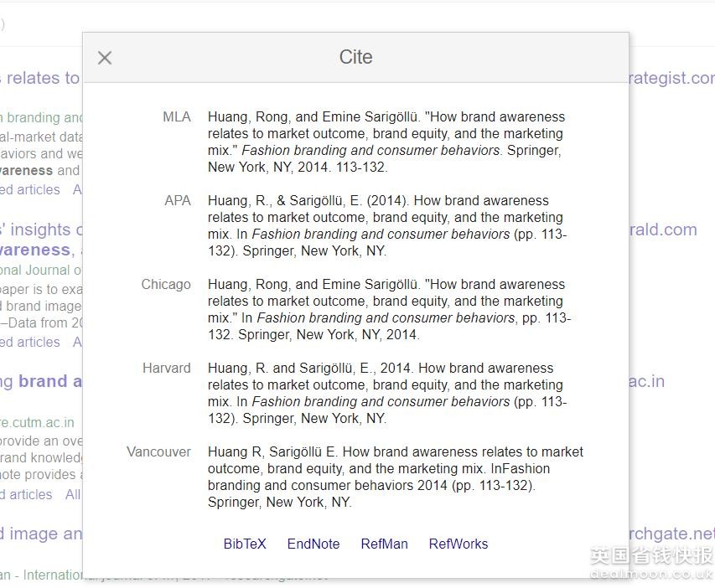Click the Harvard formatted citation text
The image size is (715, 588).
click(x=386, y=393)
